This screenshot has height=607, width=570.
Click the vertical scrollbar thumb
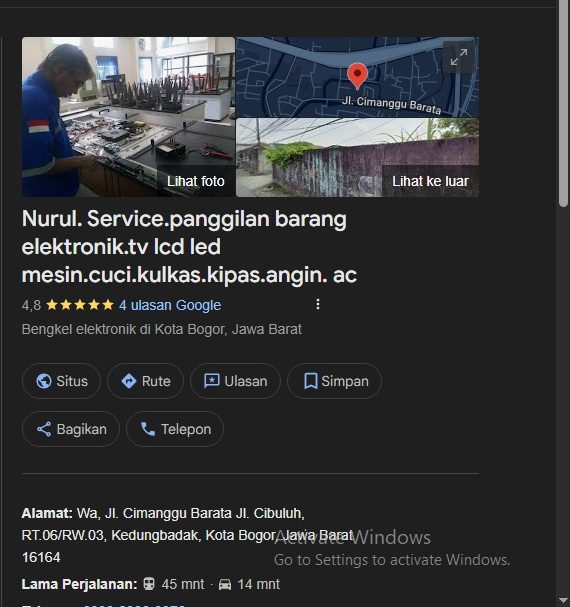563,105
